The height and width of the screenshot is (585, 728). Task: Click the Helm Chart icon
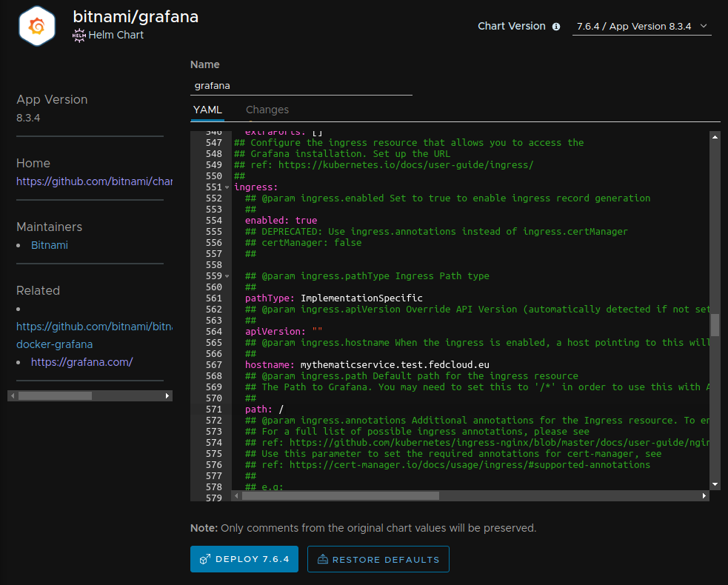[x=79, y=36]
